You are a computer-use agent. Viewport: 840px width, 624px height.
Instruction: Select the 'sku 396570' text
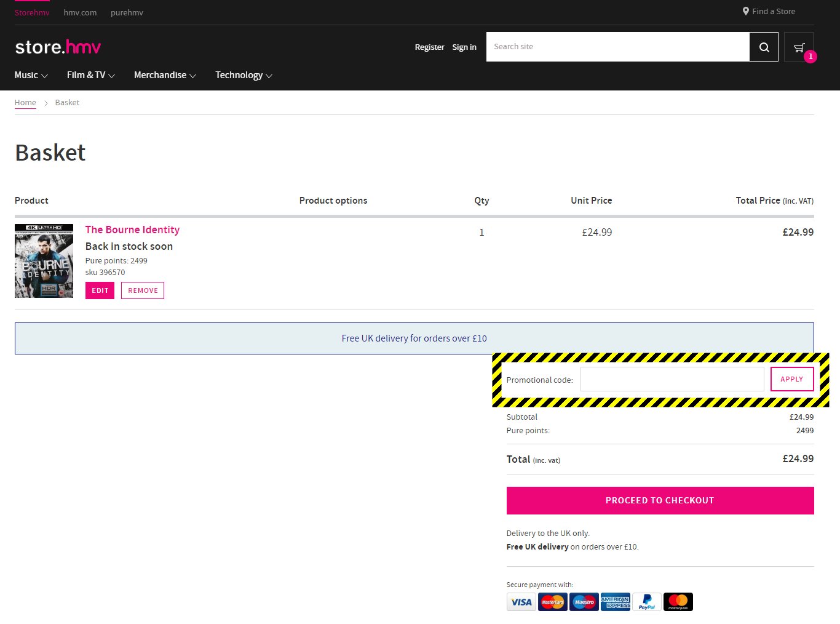pos(105,273)
